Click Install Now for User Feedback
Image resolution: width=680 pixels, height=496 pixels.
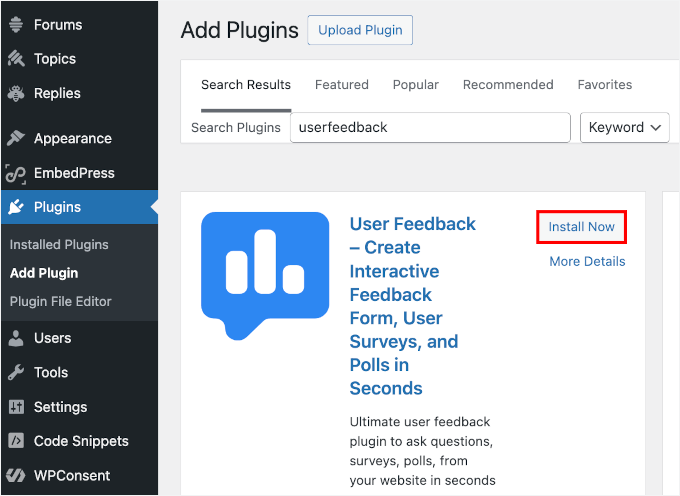click(x=582, y=227)
